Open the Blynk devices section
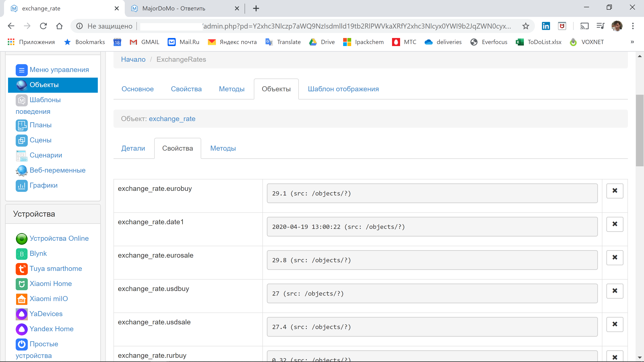The height and width of the screenshot is (362, 644). click(38, 253)
